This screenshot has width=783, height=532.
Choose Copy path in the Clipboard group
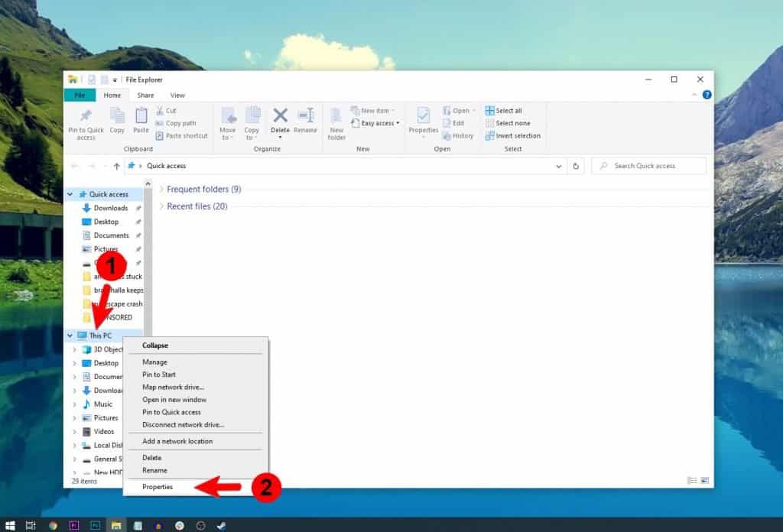175,123
